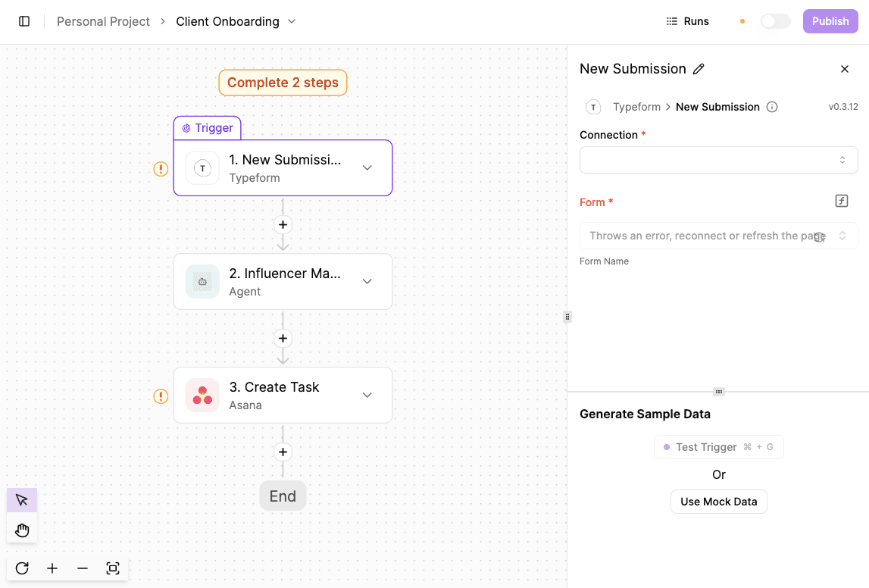
Task: Rename workflow using the pencil icon
Action: [698, 68]
